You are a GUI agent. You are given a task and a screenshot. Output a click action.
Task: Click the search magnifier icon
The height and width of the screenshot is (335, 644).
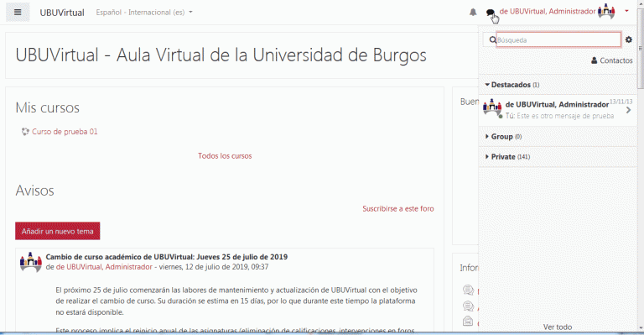tap(492, 39)
